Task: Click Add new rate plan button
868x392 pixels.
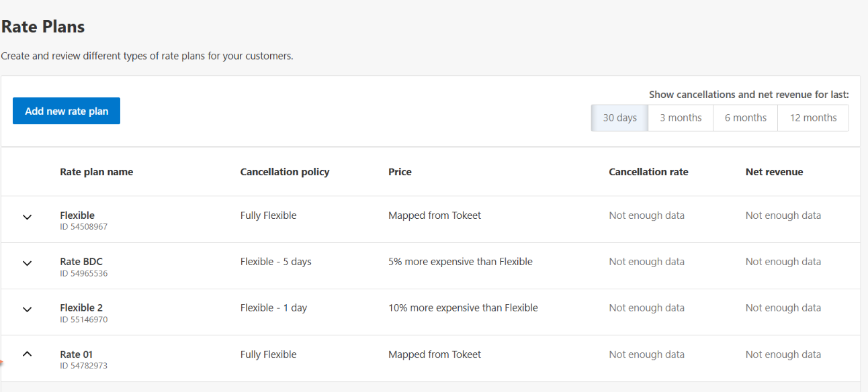Action: tap(67, 111)
